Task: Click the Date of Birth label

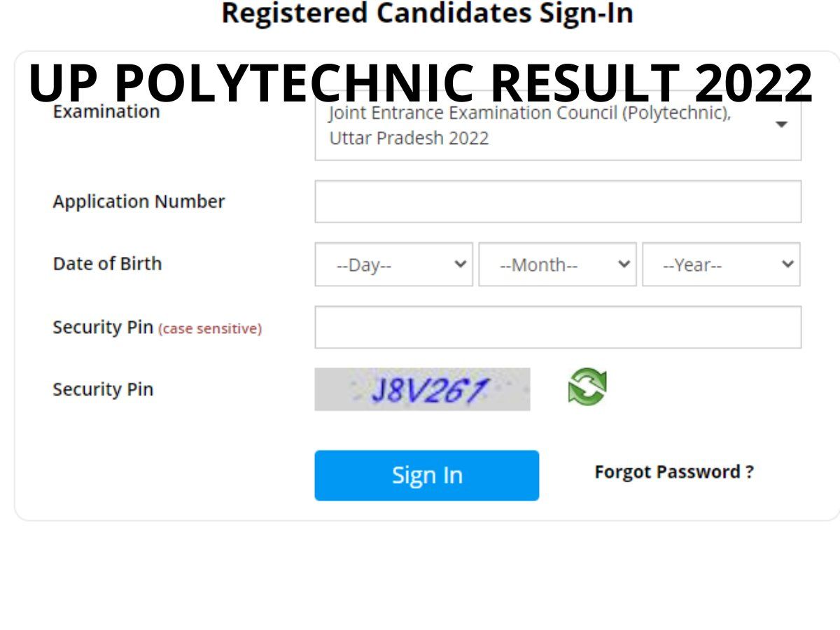Action: tap(107, 264)
